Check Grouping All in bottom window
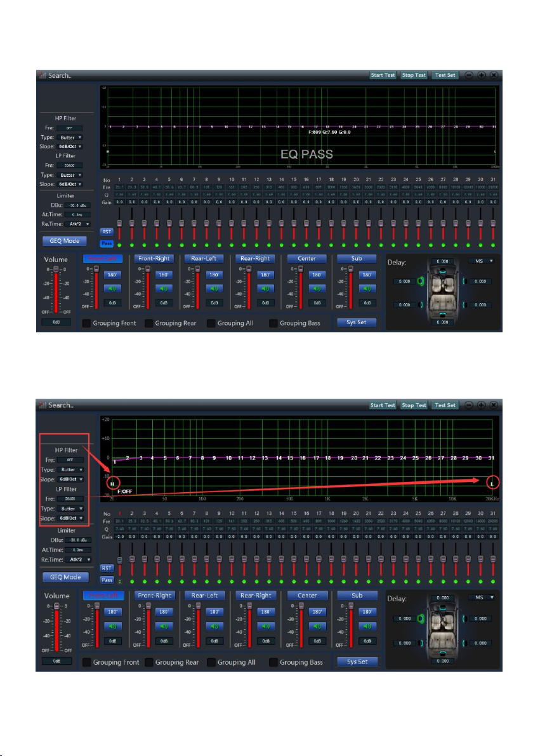This screenshot has height=756, width=533. [211, 663]
